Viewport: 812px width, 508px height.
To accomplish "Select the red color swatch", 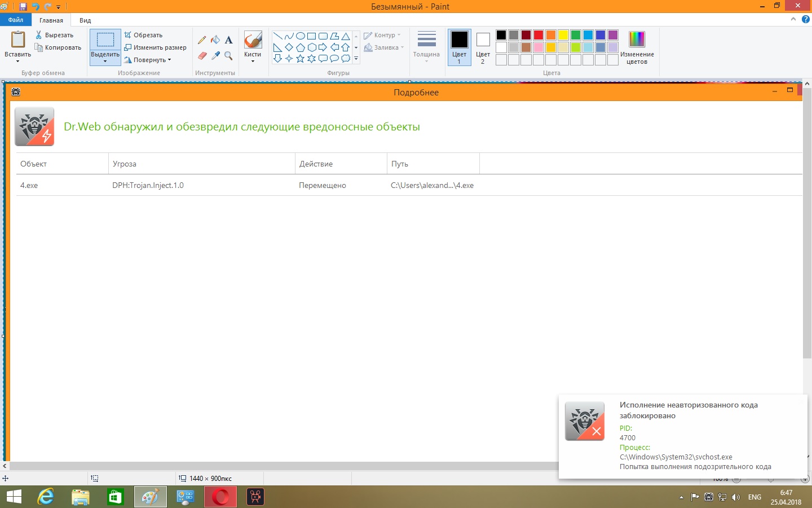I will point(539,35).
